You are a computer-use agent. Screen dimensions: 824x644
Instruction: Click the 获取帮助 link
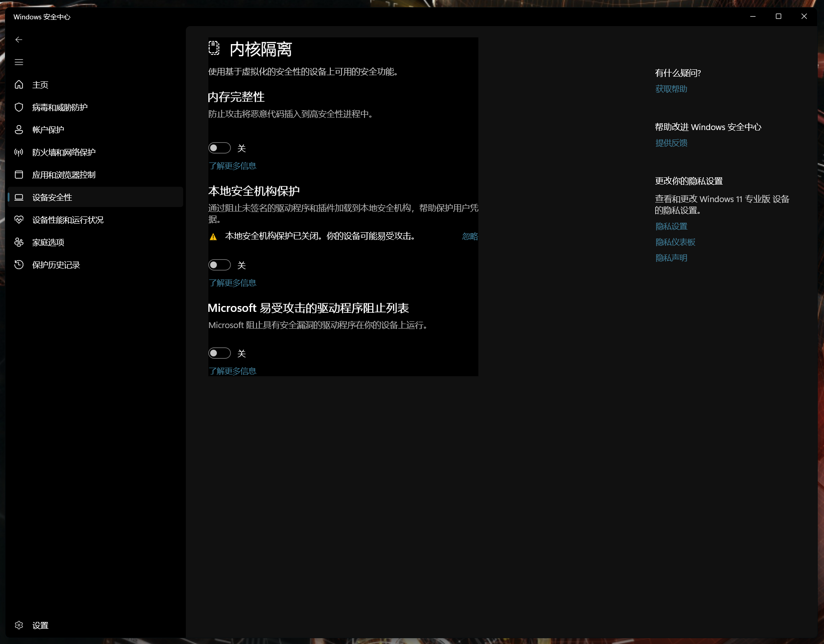click(671, 89)
